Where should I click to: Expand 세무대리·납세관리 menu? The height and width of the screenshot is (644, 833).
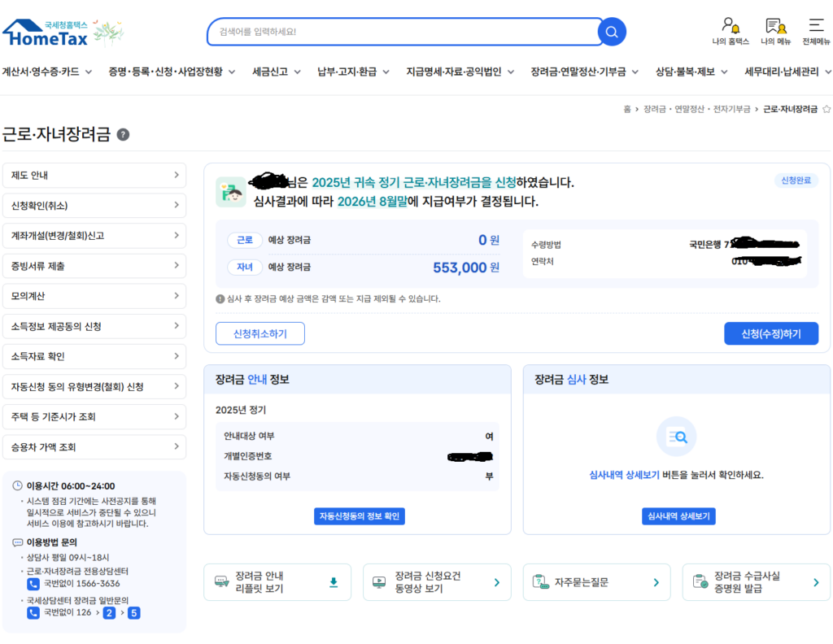[787, 72]
